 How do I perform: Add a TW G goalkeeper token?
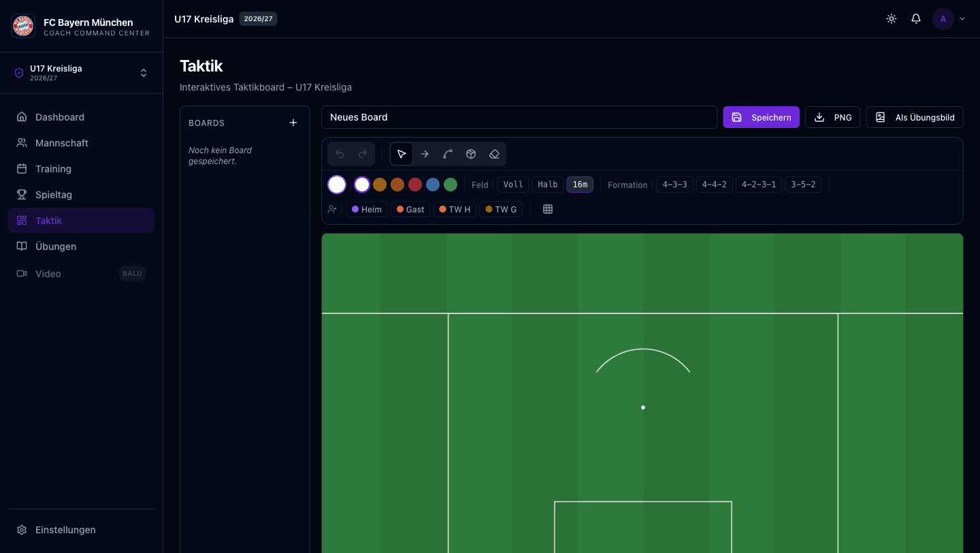501,209
